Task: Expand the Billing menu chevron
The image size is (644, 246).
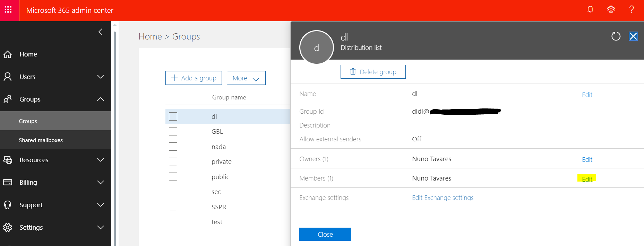Action: [x=101, y=182]
